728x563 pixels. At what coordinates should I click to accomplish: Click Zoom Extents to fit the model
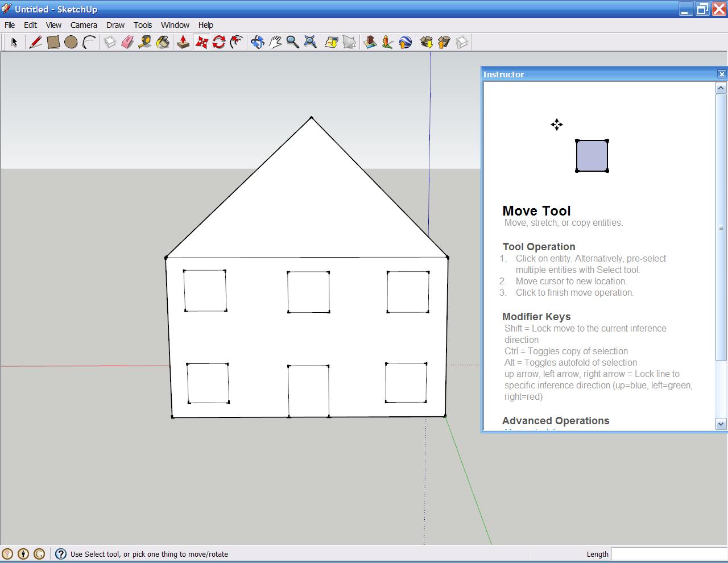[x=310, y=42]
